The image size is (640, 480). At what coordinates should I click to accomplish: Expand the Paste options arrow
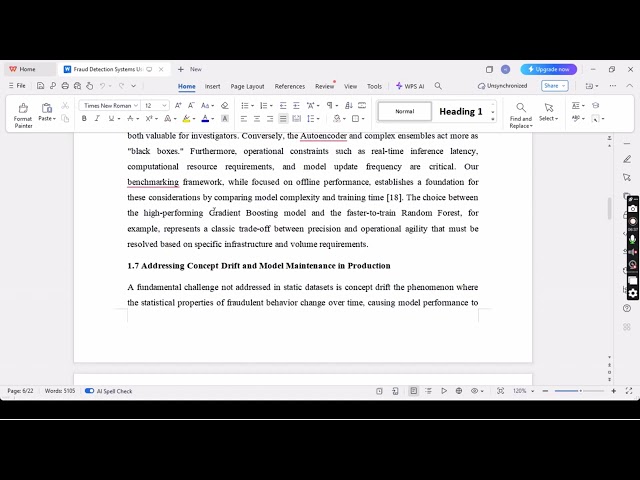(54, 119)
